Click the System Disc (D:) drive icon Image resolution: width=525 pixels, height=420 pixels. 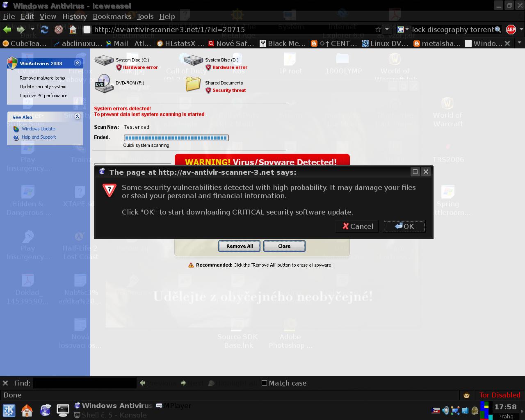pyautogui.click(x=193, y=60)
